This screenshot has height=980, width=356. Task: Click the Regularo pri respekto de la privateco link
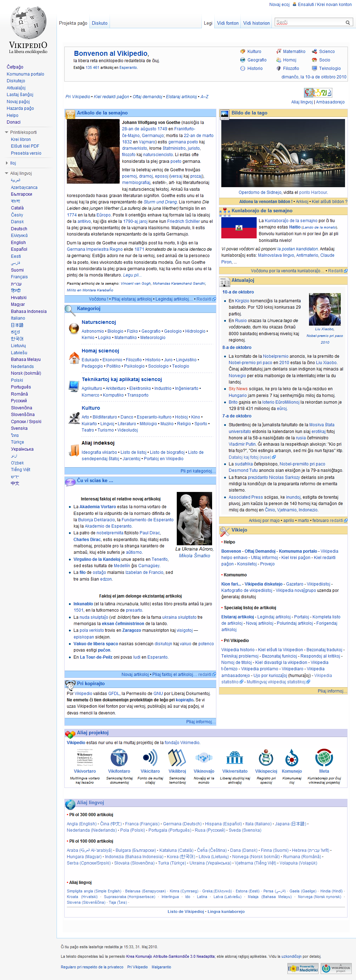click(x=92, y=967)
